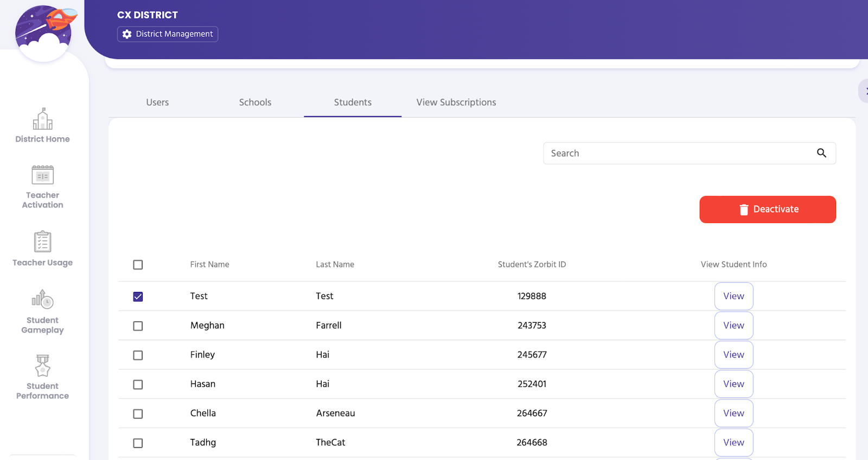This screenshot has height=460, width=868.
Task: Click the Zorbit ID 243753
Action: [532, 325]
